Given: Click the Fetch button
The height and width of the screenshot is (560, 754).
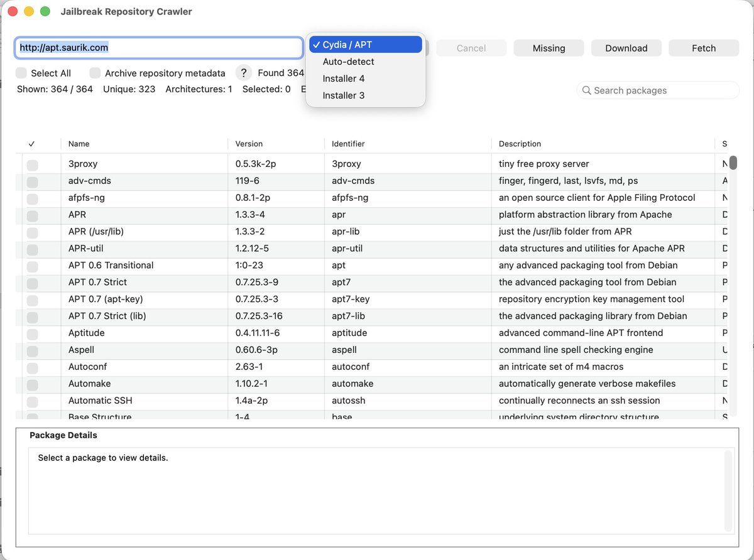Looking at the screenshot, I should [x=704, y=48].
